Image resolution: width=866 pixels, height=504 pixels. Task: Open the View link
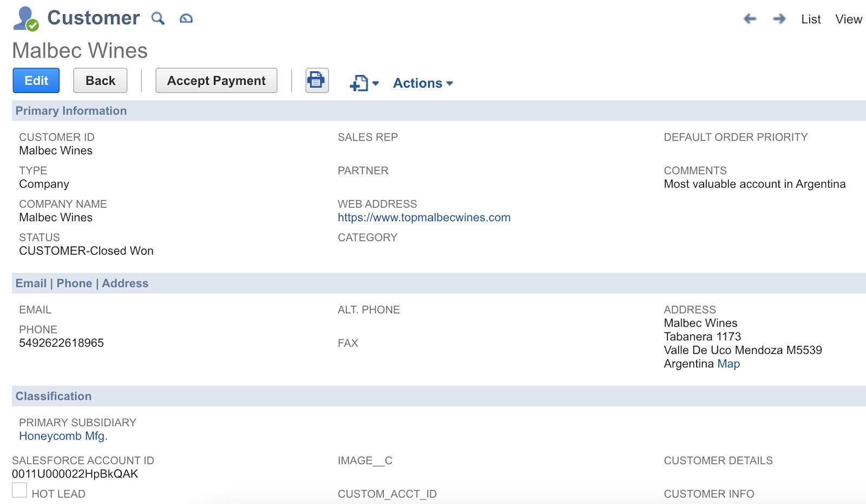click(848, 19)
